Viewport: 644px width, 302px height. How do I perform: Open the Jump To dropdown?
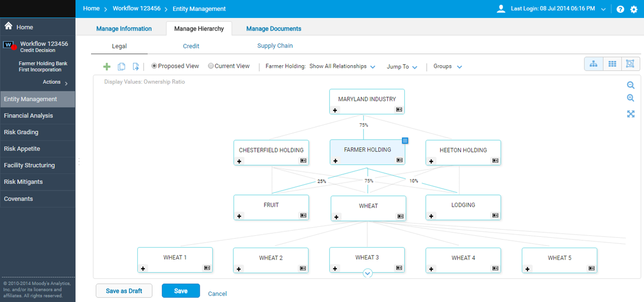402,67
